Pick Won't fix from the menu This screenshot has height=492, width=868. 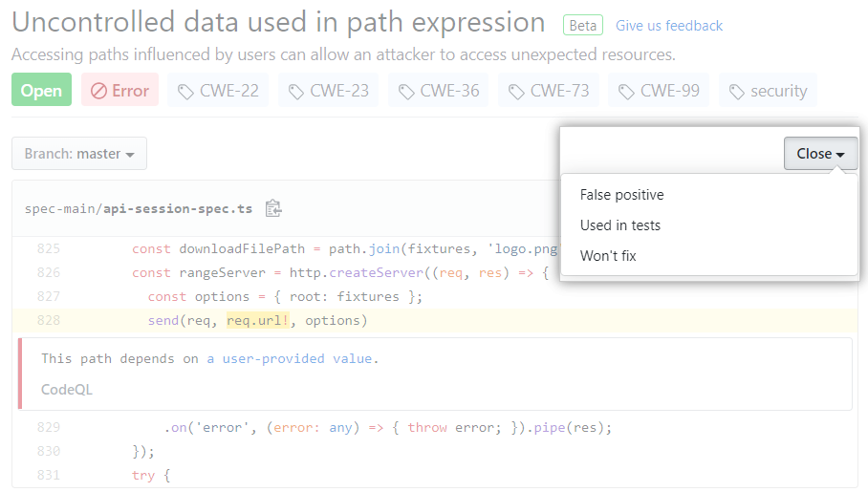608,256
